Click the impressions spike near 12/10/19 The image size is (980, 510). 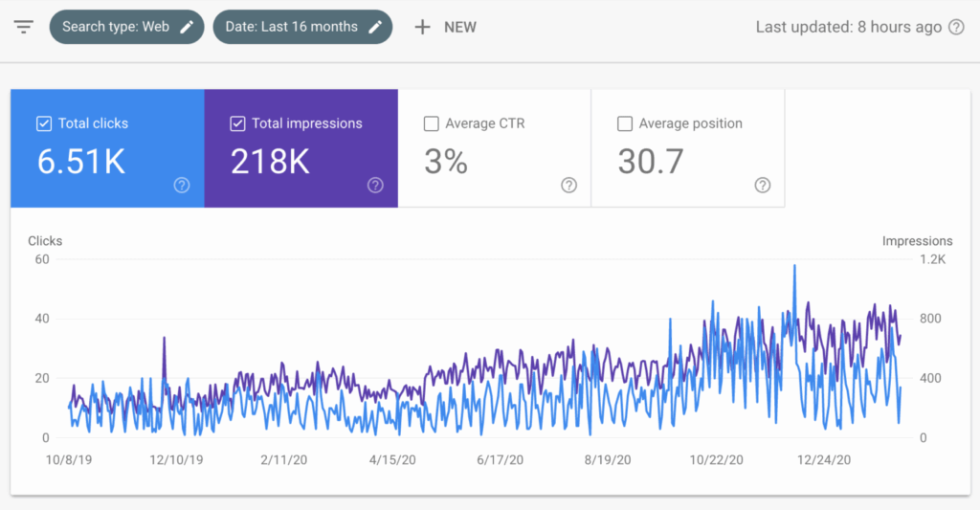pyautogui.click(x=164, y=339)
